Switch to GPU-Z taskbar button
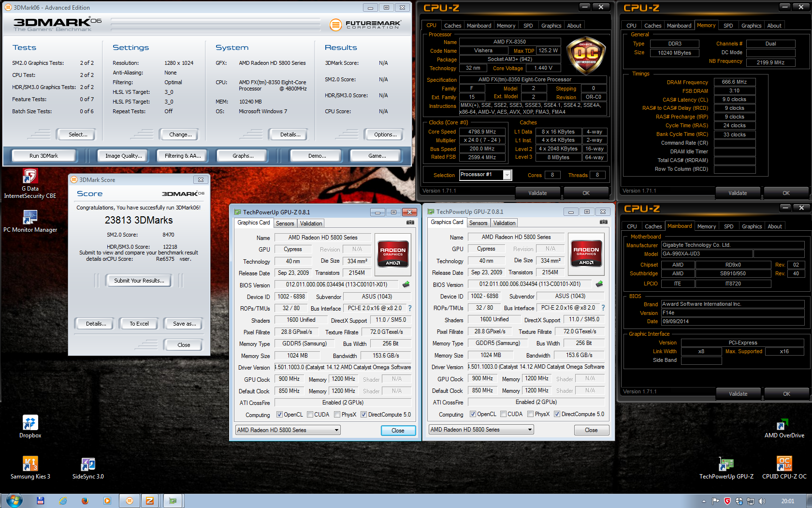Screen dimensions: 812x508 [173, 501]
